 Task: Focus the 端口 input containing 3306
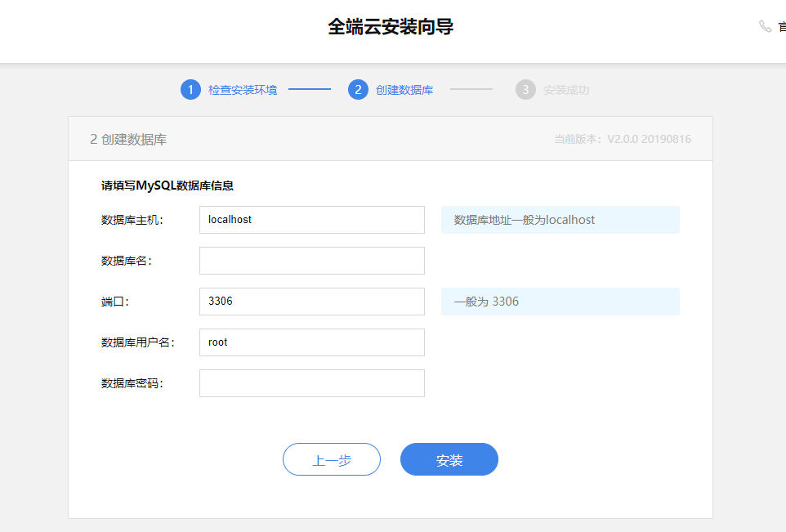[312, 302]
